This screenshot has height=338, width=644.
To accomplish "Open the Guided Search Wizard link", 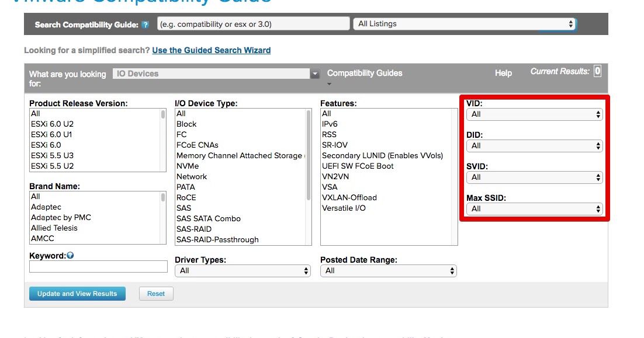I will [x=211, y=50].
